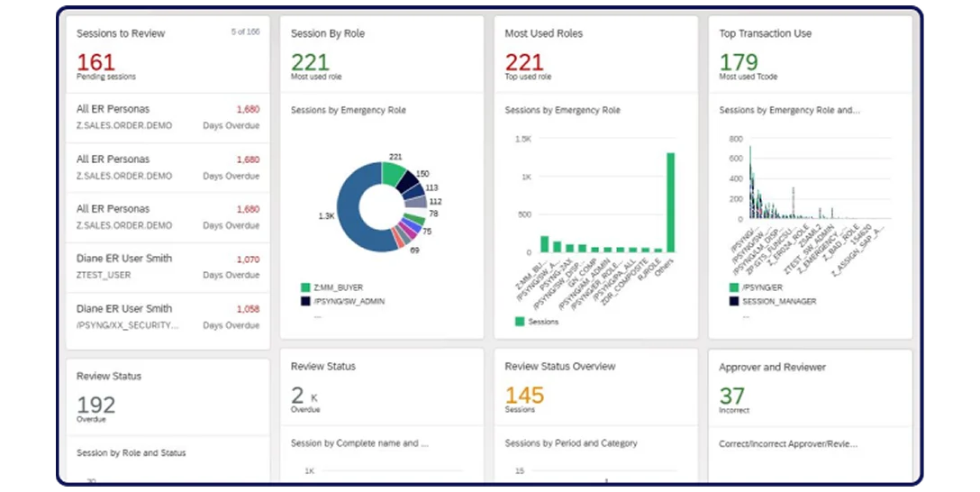
Task: Click the 192 Overdue Review Status tile
Action: point(95,405)
